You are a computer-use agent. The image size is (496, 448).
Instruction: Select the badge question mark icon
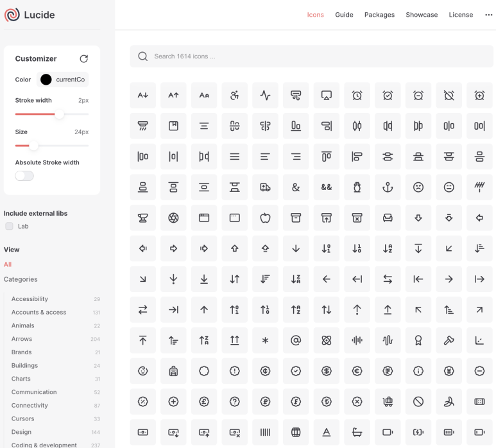pos(234,402)
